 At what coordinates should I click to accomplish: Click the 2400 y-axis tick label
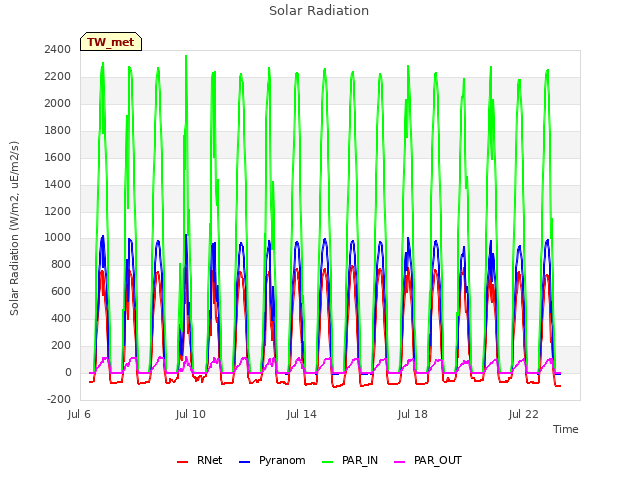click(58, 49)
